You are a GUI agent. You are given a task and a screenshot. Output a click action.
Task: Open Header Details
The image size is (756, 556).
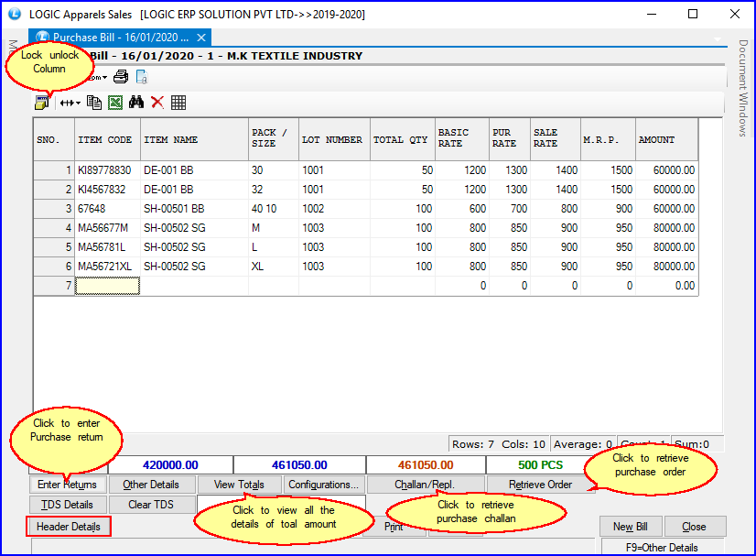69,527
